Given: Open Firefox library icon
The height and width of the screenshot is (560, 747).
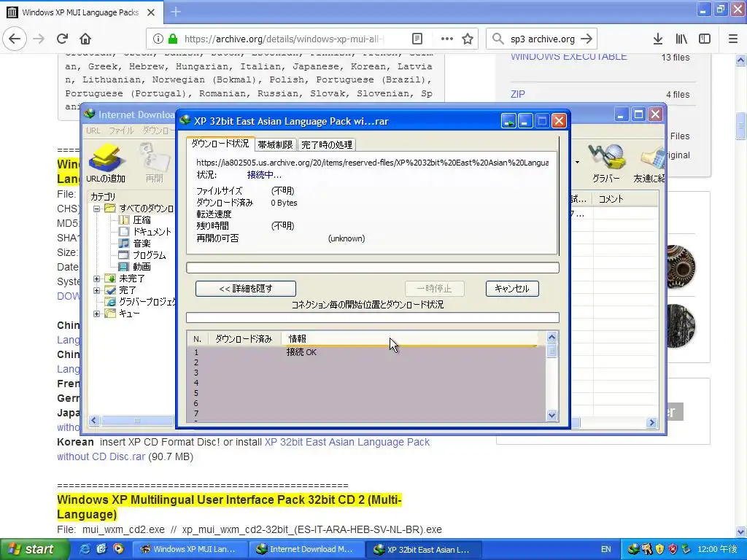Looking at the screenshot, I should pos(681,39).
